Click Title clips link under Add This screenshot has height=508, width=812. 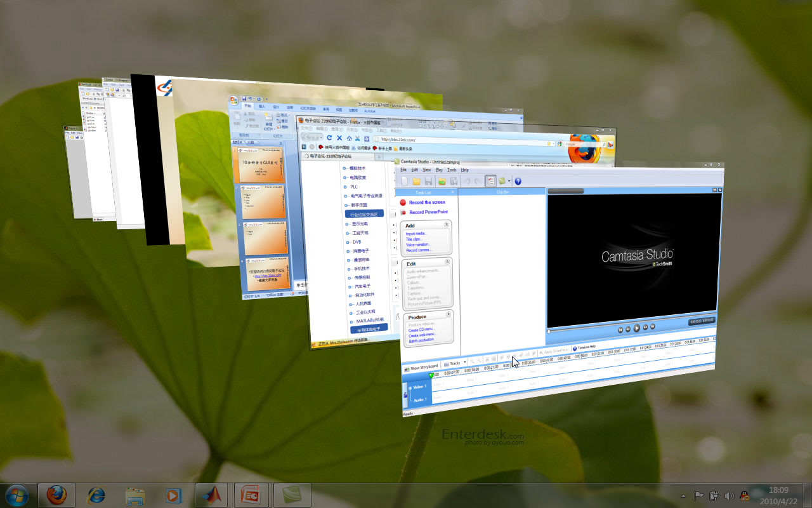414,239
